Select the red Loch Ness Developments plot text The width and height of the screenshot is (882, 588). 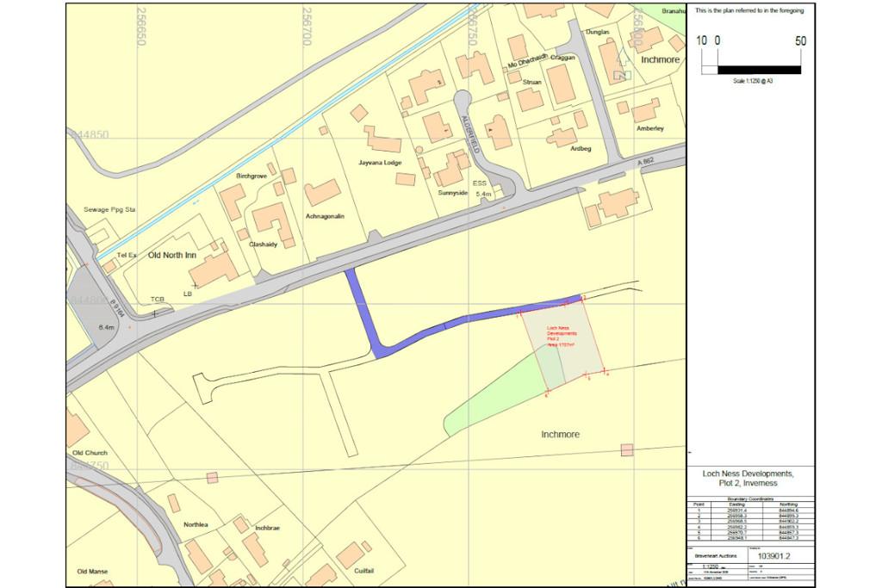pyautogui.click(x=562, y=336)
